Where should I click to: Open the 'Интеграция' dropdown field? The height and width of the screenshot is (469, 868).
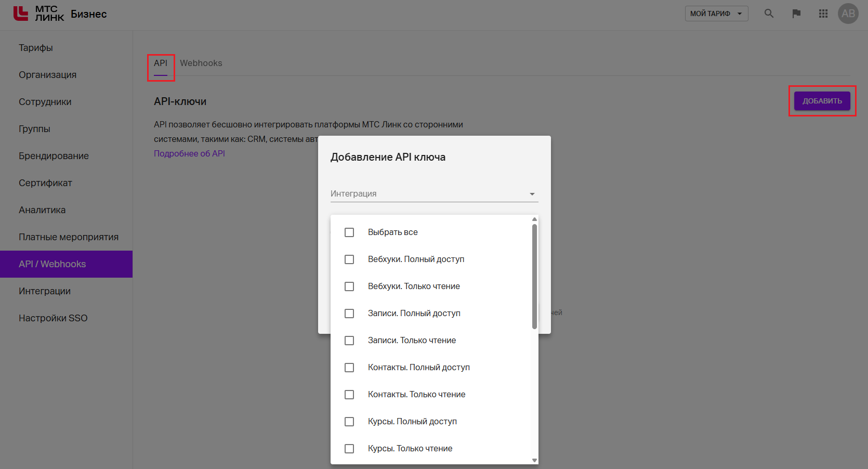[434, 194]
